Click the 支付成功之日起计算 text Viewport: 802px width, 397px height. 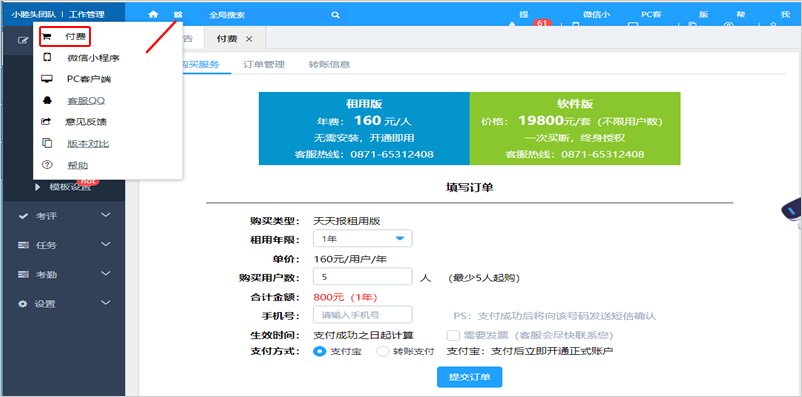click(363, 335)
